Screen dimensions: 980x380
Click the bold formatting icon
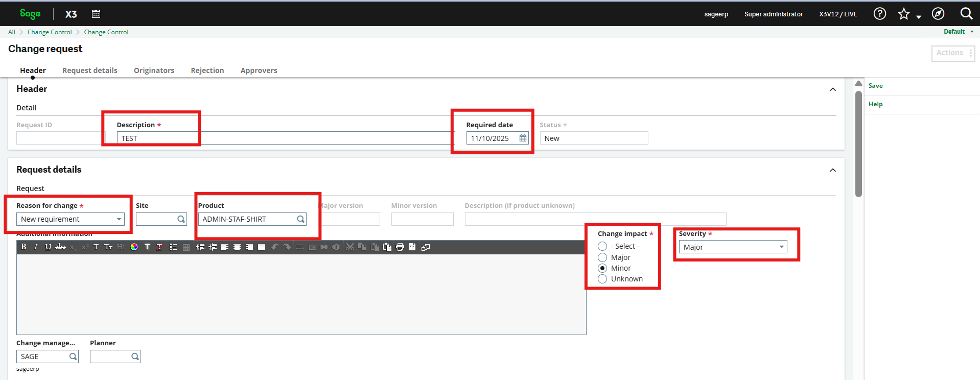click(x=24, y=247)
